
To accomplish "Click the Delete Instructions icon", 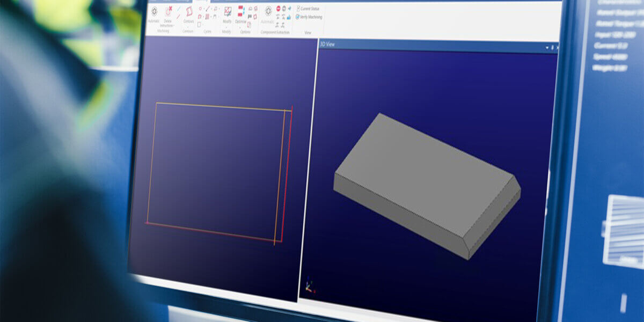I will (x=169, y=11).
